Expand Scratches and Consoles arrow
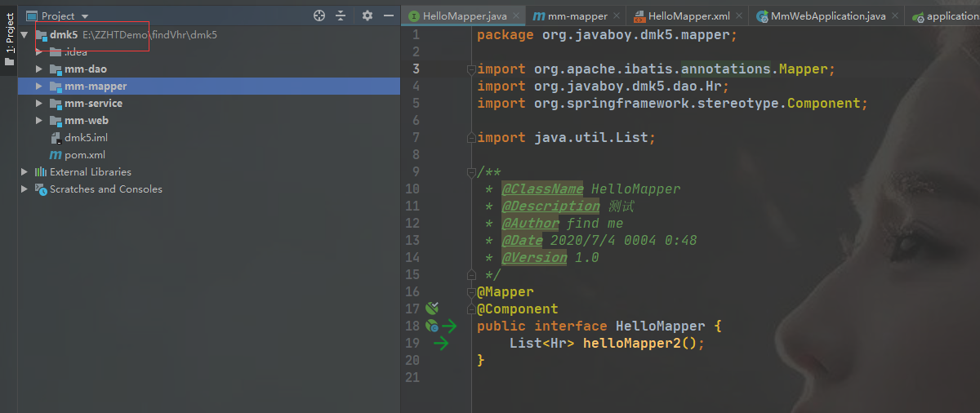 pyautogui.click(x=24, y=189)
